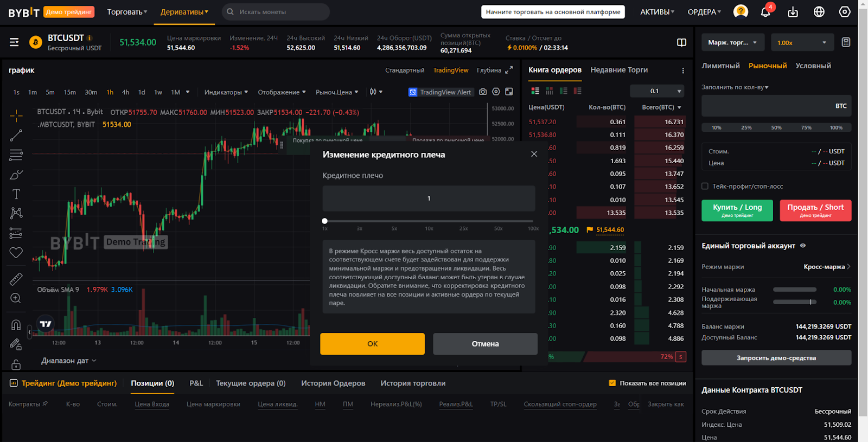The height and width of the screenshot is (442, 868).
Task: Select the Лимитный order type tab
Action: 720,66
